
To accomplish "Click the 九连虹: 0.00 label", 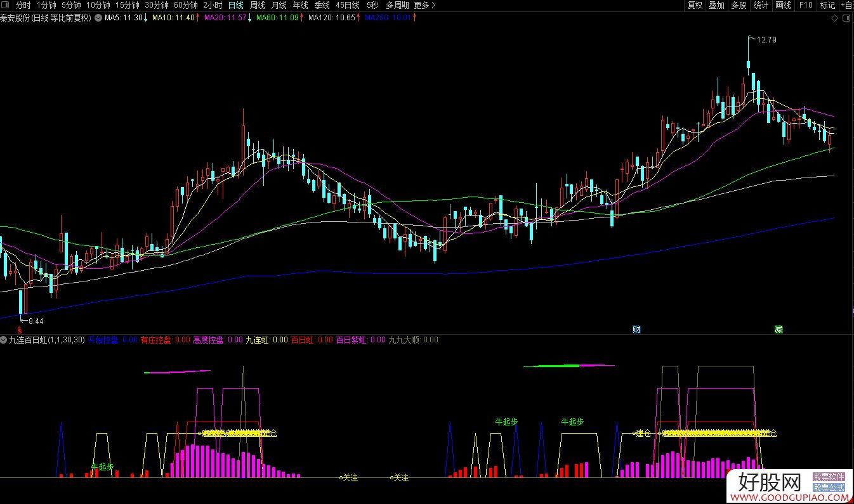I will coord(266,340).
